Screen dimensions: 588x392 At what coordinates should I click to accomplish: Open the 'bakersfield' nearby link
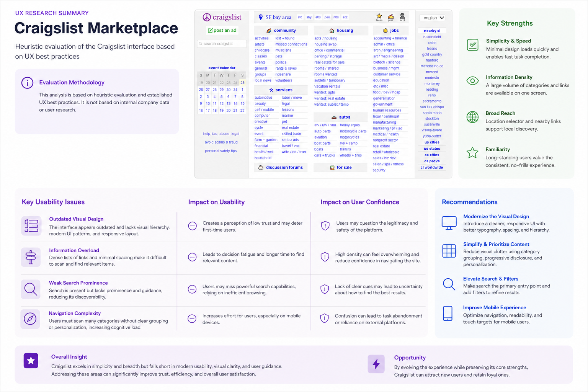click(432, 37)
